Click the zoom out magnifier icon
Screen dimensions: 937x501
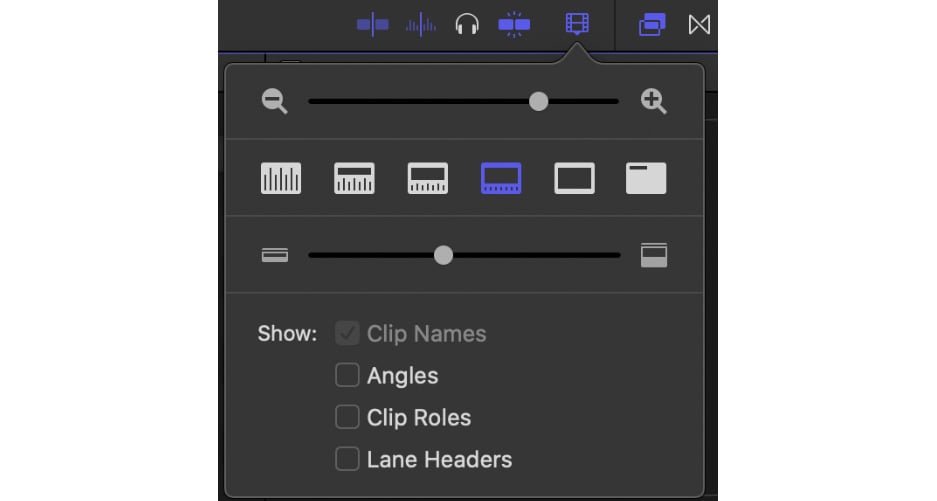[275, 101]
